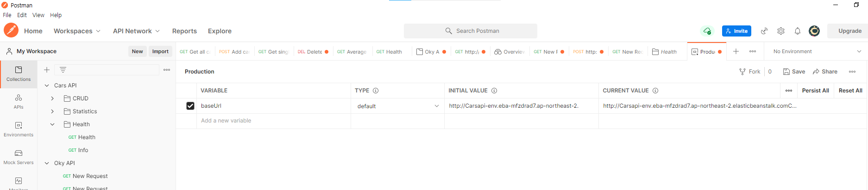The width and height of the screenshot is (868, 190).
Task: Open the No Environment selector dropdown
Action: coord(817,51)
